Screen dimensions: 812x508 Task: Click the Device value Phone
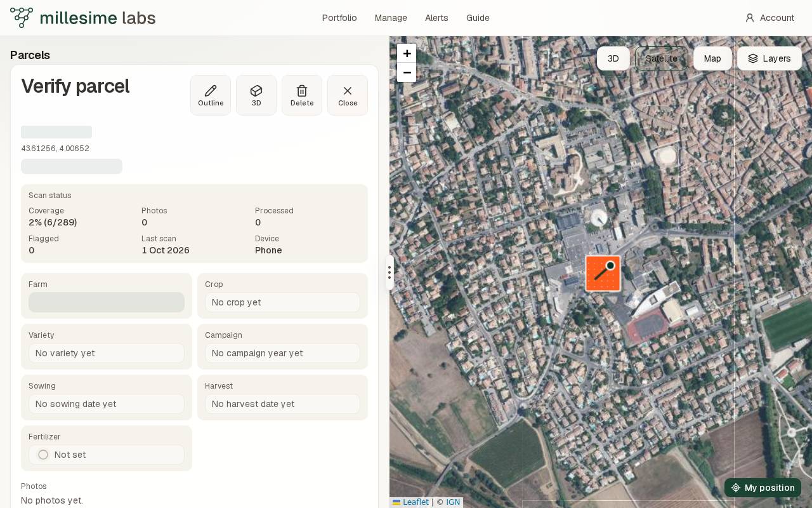tap(268, 250)
